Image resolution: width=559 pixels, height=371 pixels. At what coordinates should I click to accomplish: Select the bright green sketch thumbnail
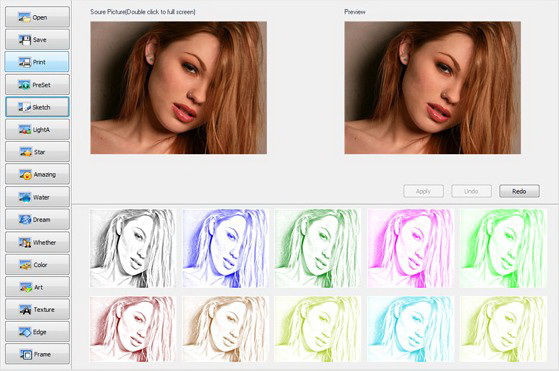click(x=503, y=248)
